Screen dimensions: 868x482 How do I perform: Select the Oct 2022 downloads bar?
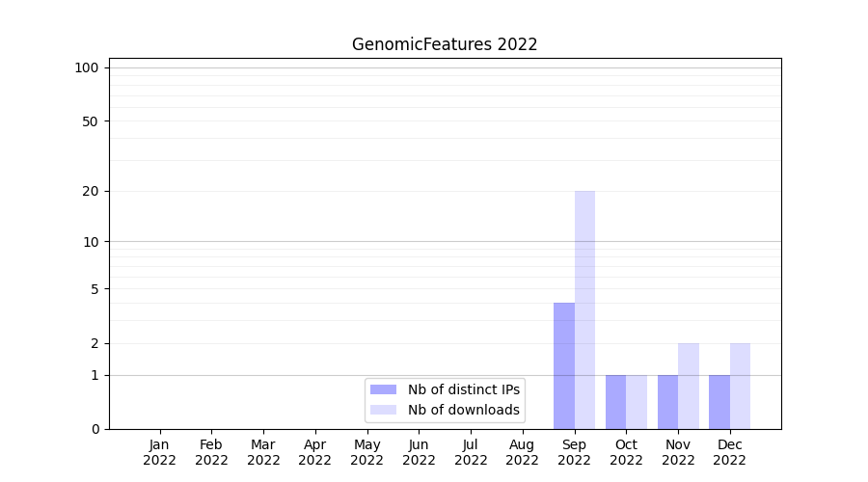coord(637,402)
